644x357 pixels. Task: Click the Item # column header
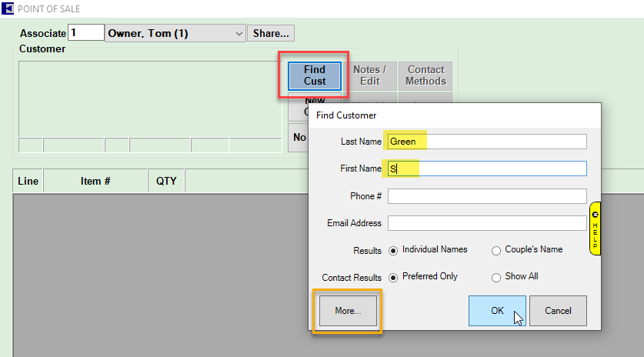coord(95,182)
